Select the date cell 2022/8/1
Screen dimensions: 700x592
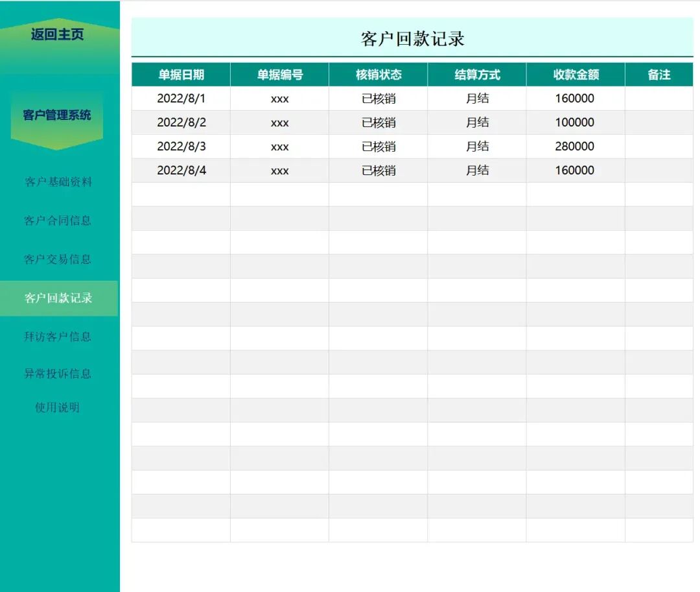coord(181,99)
